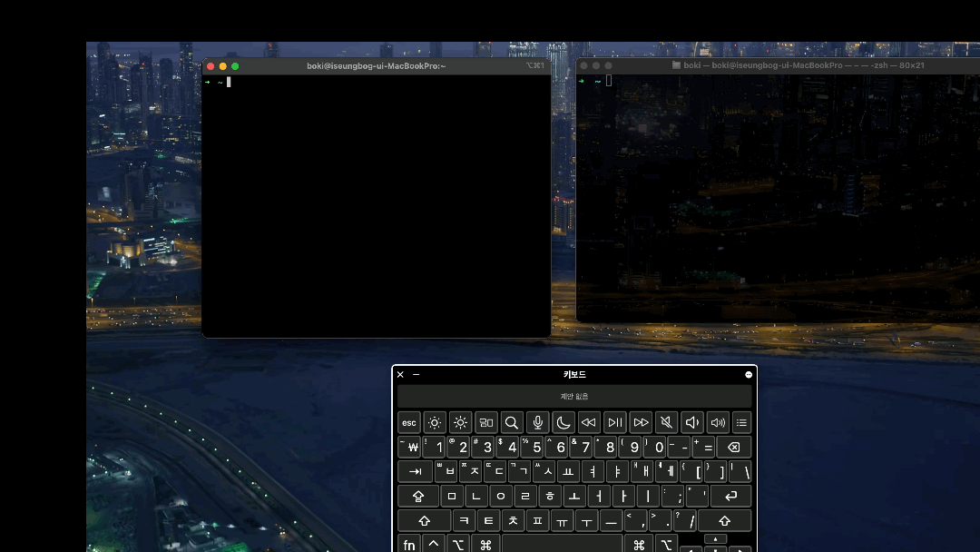Tap the spacebar on virtual keyboard
Image resolution: width=980 pixels, height=552 pixels.
pos(562,545)
